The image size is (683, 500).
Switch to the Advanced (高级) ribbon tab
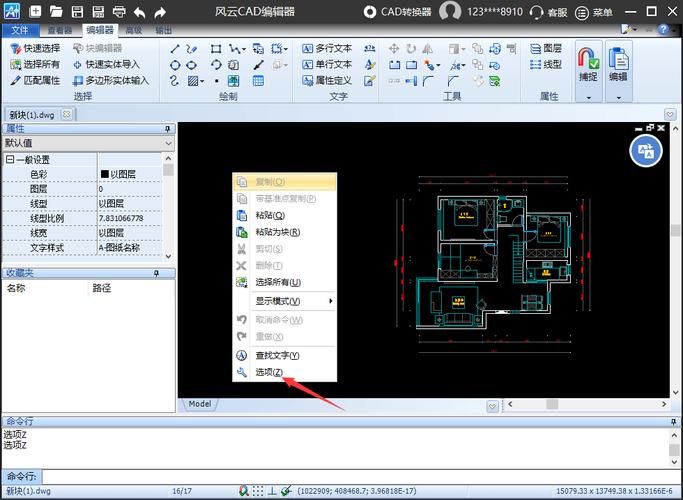134,30
